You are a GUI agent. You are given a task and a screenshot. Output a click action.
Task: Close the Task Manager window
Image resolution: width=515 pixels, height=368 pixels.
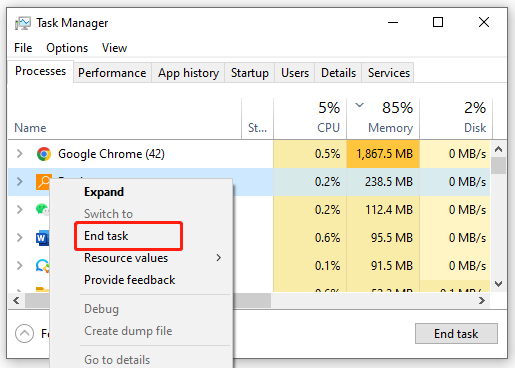coord(484,22)
